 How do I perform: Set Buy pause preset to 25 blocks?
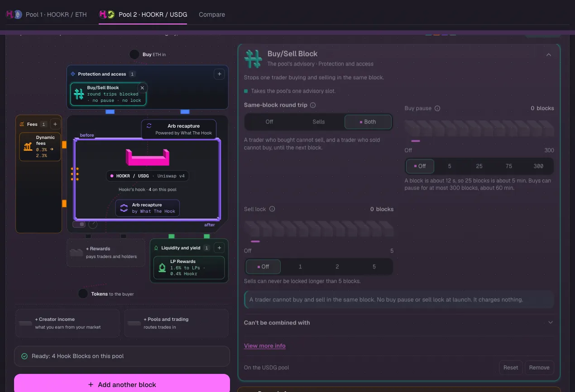(479, 166)
